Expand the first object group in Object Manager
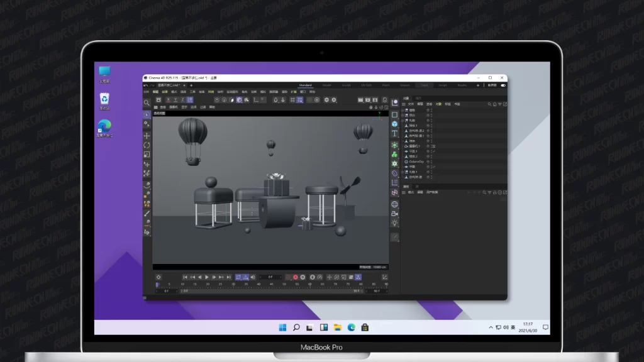The width and height of the screenshot is (644, 362). click(x=403, y=110)
